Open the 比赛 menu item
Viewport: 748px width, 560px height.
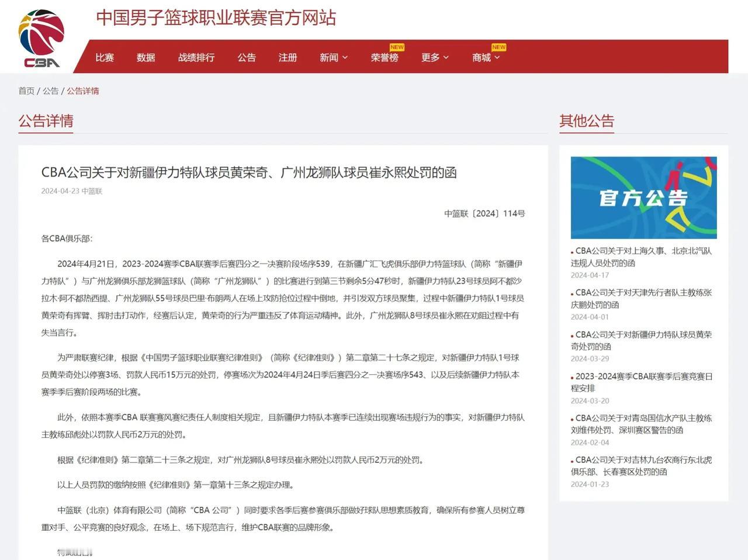(x=105, y=57)
